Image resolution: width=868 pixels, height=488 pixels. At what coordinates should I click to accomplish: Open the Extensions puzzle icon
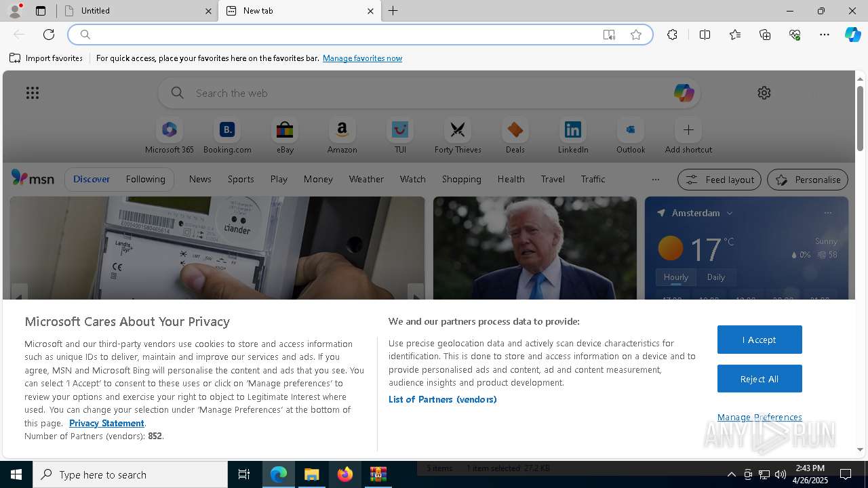[672, 35]
